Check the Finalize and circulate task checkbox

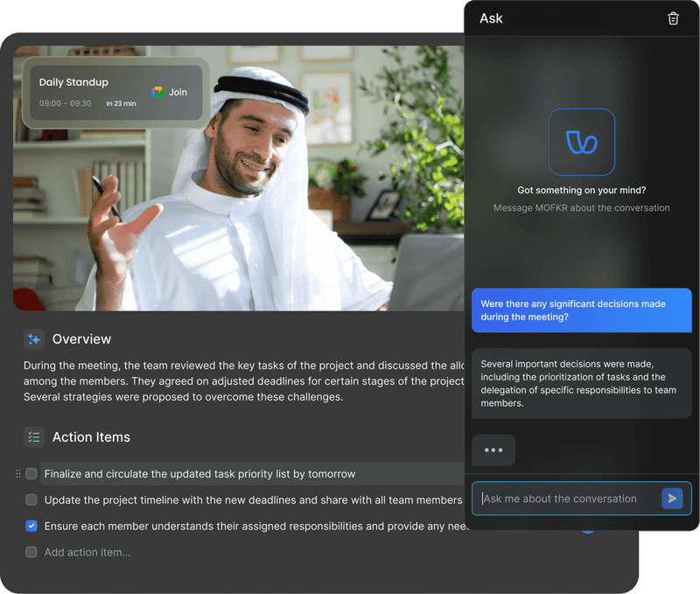point(31,473)
